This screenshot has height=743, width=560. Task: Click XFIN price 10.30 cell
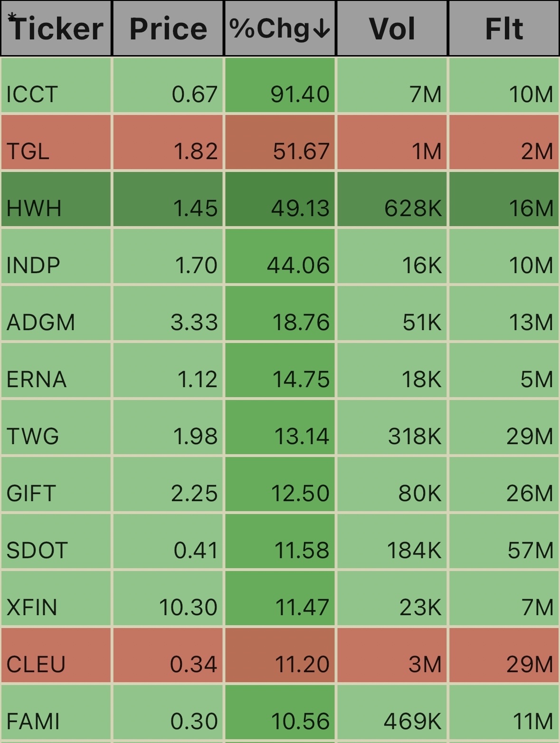[x=168, y=598]
